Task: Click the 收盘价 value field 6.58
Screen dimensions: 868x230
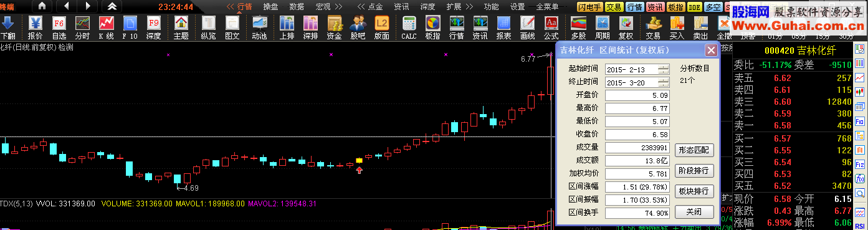Action: point(637,135)
